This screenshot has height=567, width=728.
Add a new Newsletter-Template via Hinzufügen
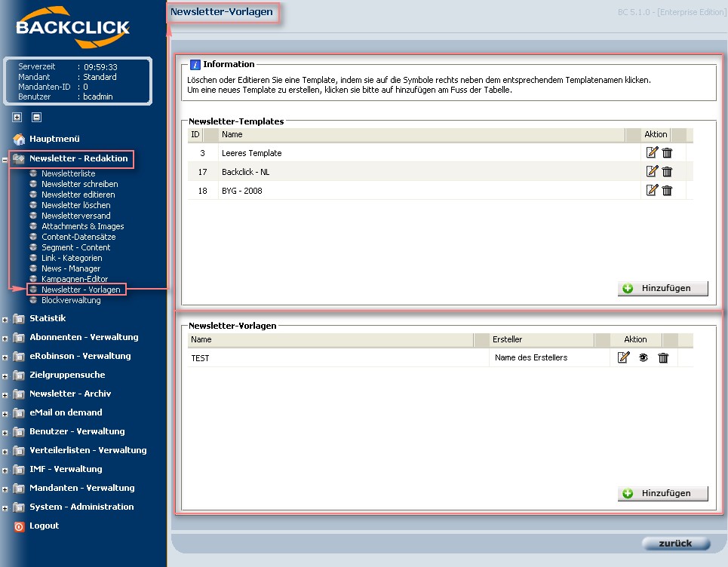(662, 288)
